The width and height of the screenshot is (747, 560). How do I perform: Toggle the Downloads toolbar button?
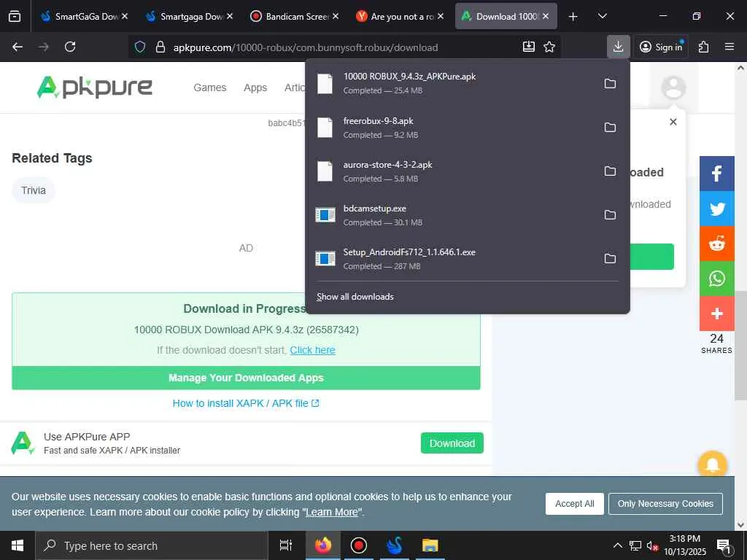pyautogui.click(x=619, y=47)
